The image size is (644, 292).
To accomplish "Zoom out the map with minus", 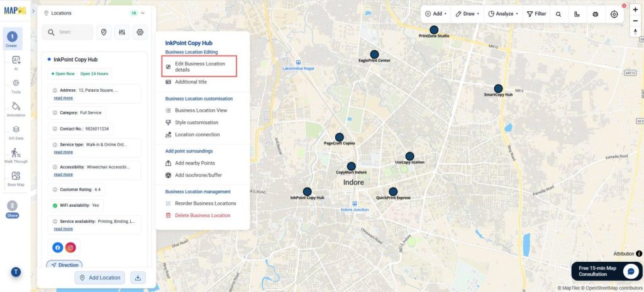I will [636, 21].
